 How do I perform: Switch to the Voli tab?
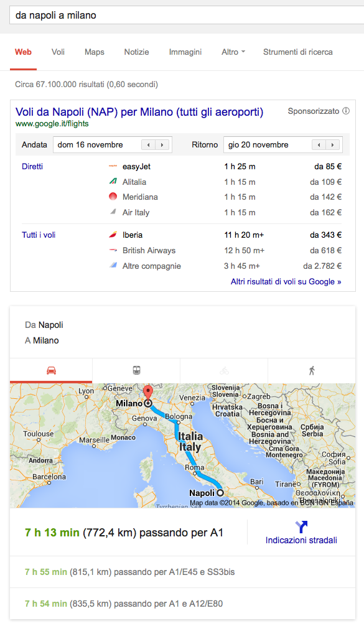coord(58,52)
